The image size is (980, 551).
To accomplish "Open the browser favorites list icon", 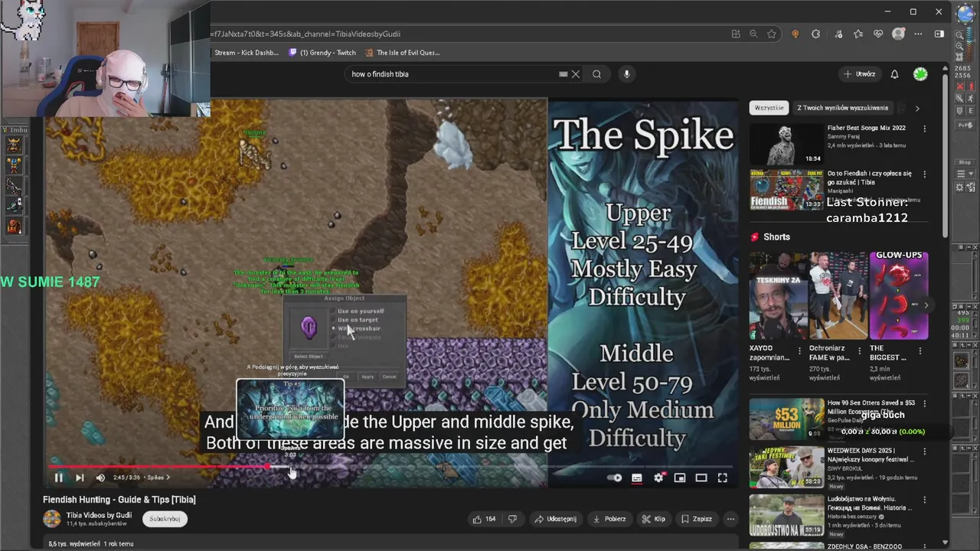I will pyautogui.click(x=857, y=34).
